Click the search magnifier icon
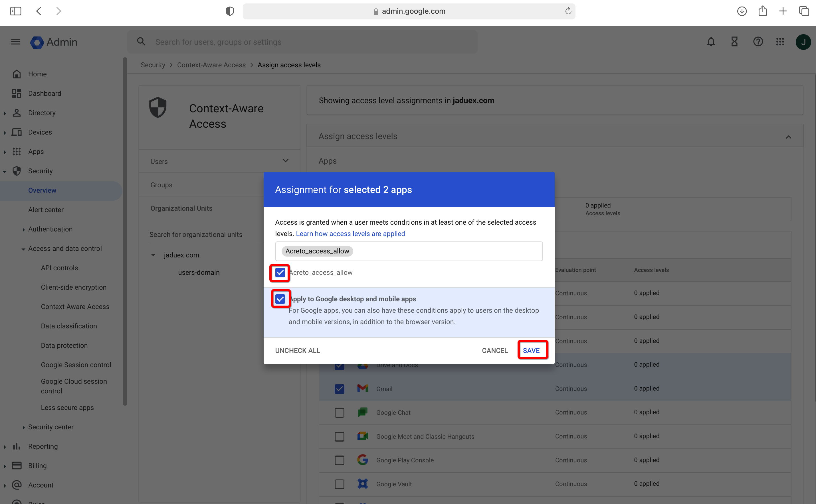Image resolution: width=816 pixels, height=504 pixels. [x=142, y=42]
